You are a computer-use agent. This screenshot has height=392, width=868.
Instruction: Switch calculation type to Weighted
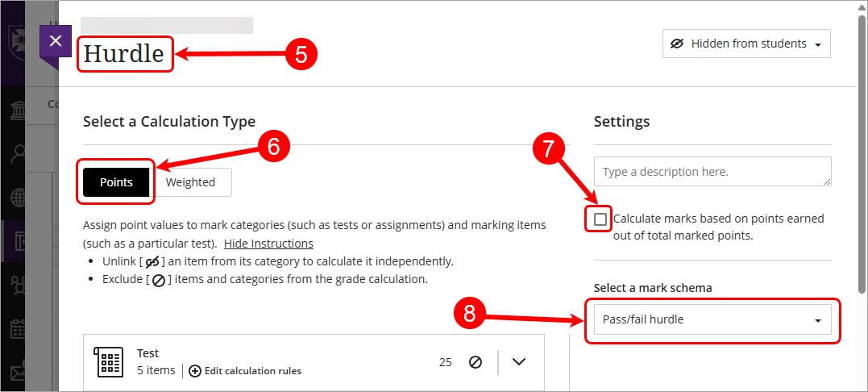[x=190, y=182]
